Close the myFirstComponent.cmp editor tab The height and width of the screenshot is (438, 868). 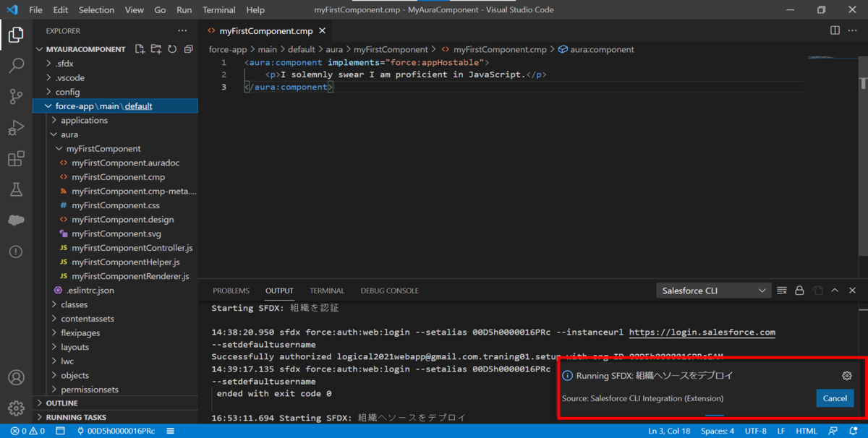point(322,31)
